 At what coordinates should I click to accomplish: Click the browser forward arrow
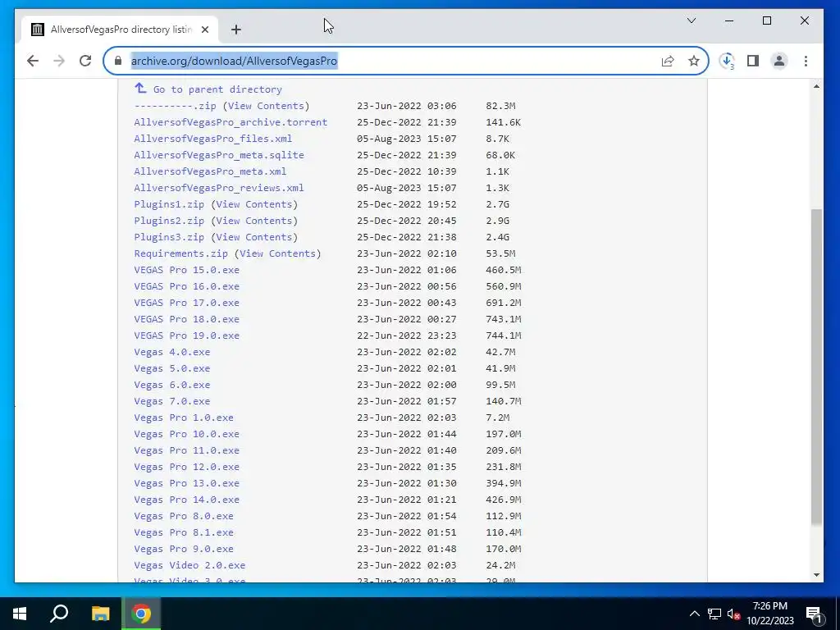coord(59,61)
